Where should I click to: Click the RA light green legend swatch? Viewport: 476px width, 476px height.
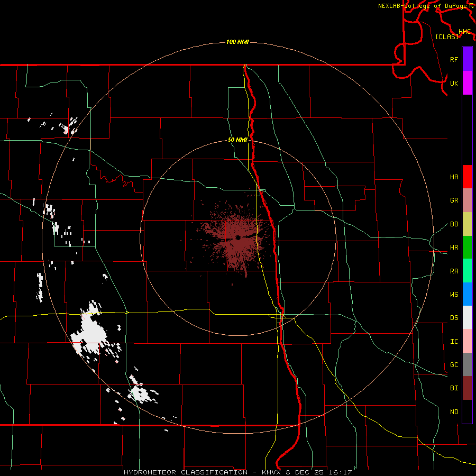point(467,271)
